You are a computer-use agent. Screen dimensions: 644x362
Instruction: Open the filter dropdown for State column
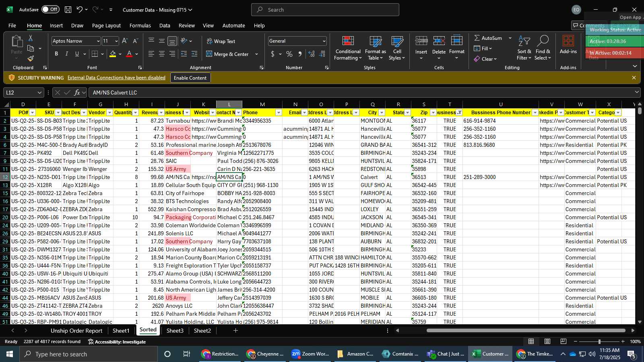click(x=407, y=113)
